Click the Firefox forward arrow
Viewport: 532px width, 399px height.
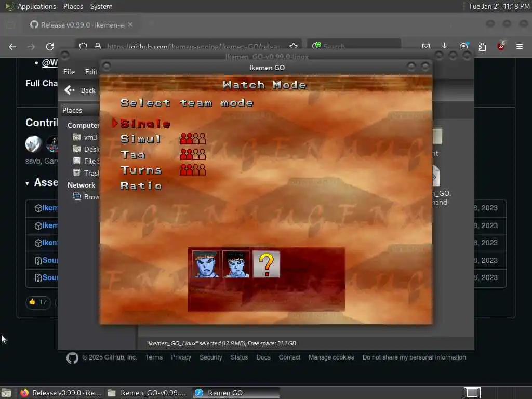pyautogui.click(x=31, y=47)
